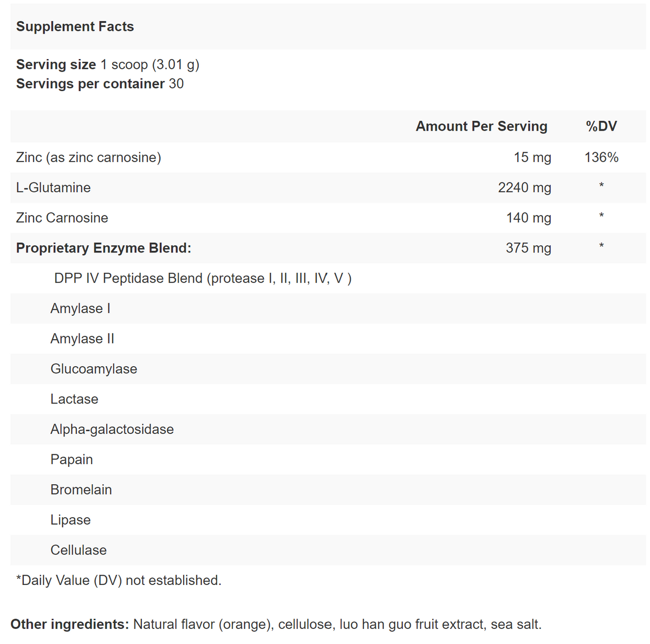Click the Alpha-galactosidase entry
This screenshot has width=650, height=644.
coord(112,430)
